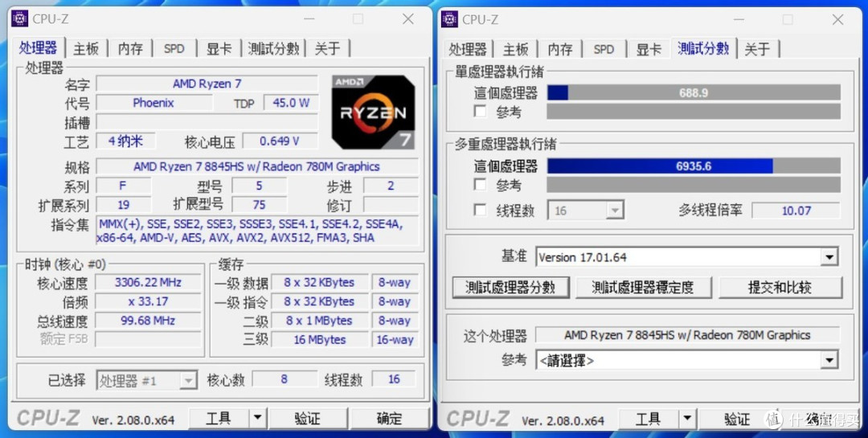The height and width of the screenshot is (438, 868).
Task: Click the 提交和比较 button
Action: coord(780,288)
